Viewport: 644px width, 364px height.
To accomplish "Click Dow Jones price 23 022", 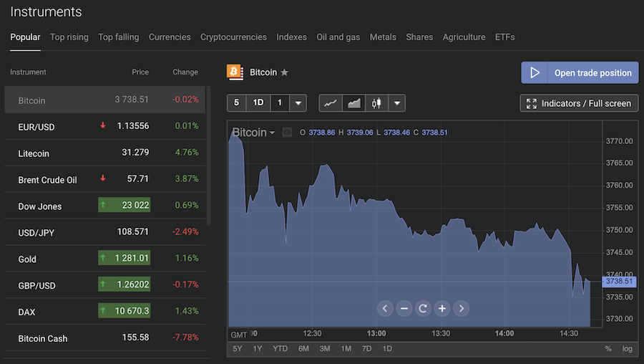I will coord(124,205).
